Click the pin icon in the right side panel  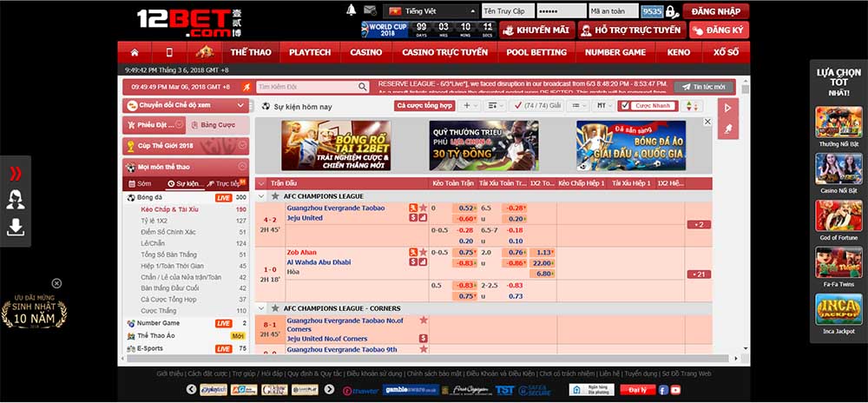tap(728, 129)
